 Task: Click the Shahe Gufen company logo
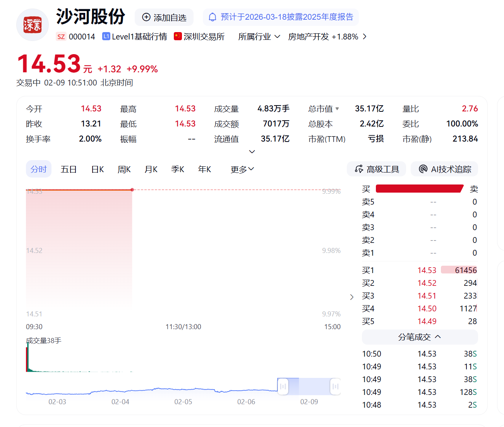click(x=33, y=25)
